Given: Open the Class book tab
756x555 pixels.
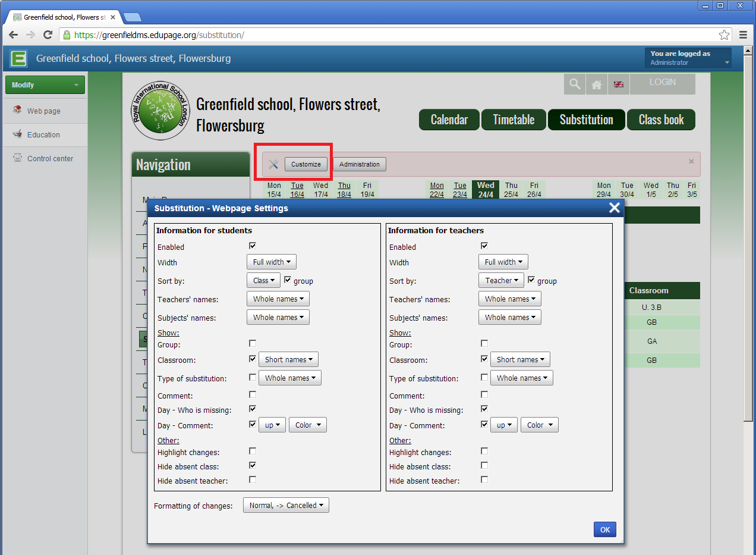Looking at the screenshot, I should pos(661,120).
